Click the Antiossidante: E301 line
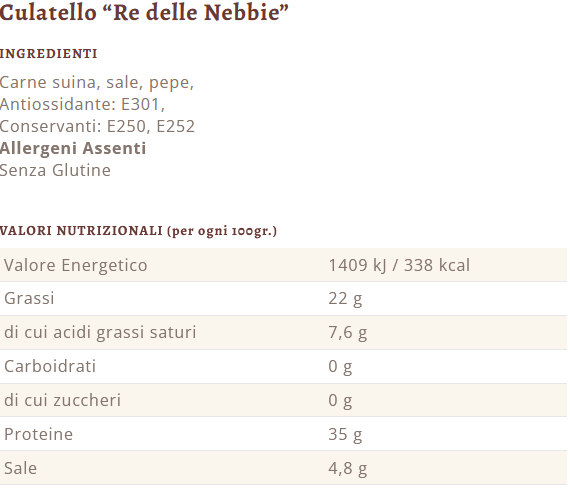This screenshot has height=502, width=570. pyautogui.click(x=82, y=105)
